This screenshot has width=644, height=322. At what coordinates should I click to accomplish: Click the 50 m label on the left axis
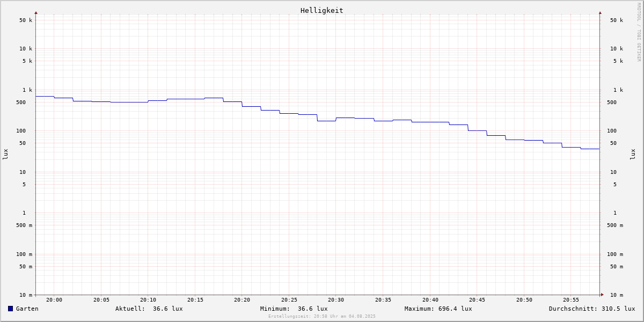coord(26,267)
